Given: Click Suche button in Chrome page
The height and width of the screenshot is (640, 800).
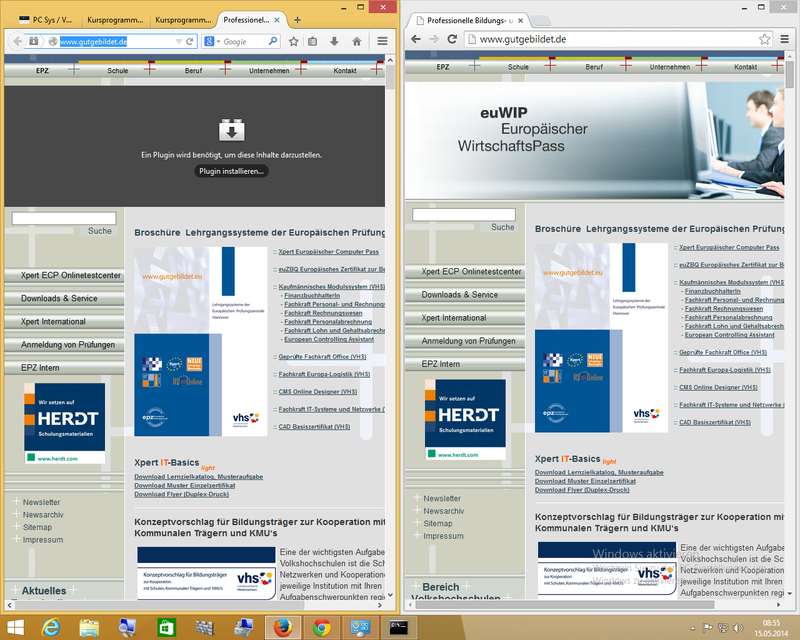Looking at the screenshot, I should tap(503, 227).
